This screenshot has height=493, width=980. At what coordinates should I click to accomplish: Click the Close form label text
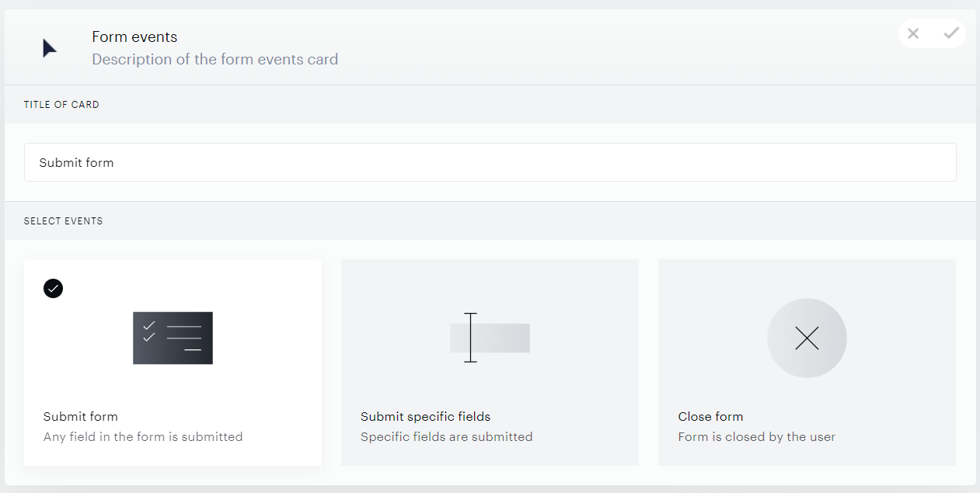coord(710,416)
